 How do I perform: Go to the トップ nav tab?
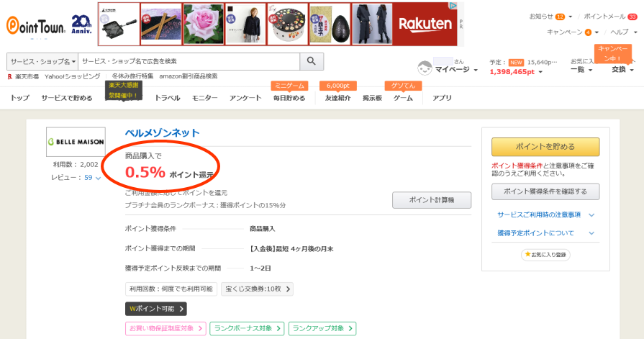coord(19,98)
